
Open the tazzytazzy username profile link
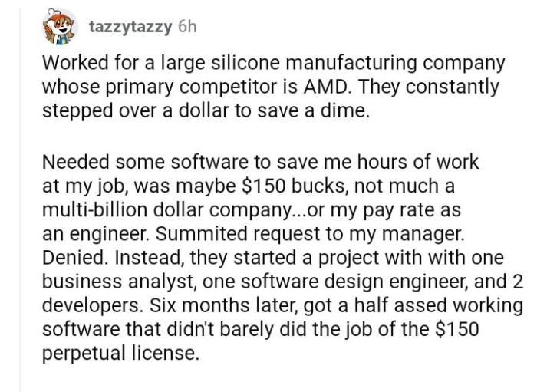pos(130,28)
